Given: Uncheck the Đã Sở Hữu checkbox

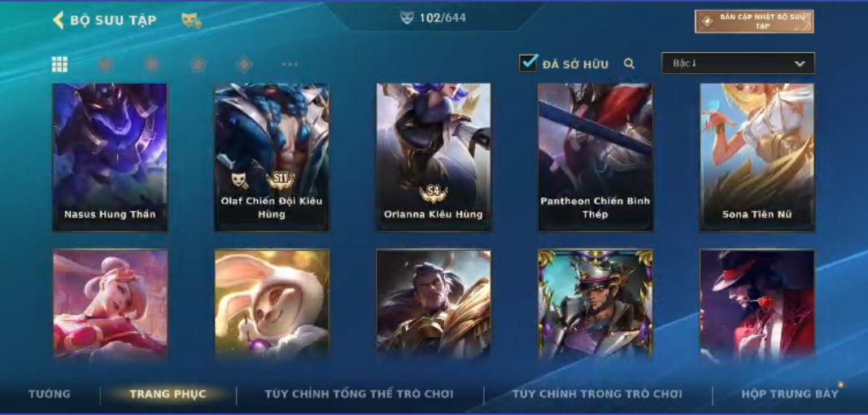Looking at the screenshot, I should (x=529, y=63).
